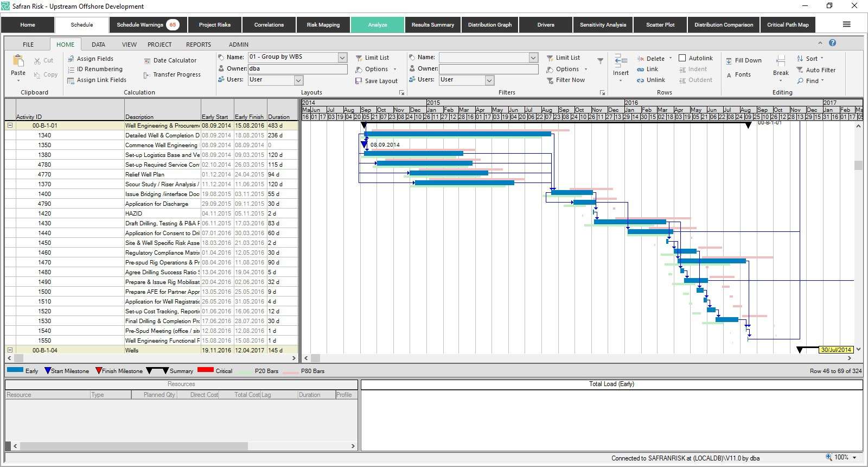Switch to the DATA ribbon tab
Viewport: 868px width, 467px height.
(x=98, y=45)
